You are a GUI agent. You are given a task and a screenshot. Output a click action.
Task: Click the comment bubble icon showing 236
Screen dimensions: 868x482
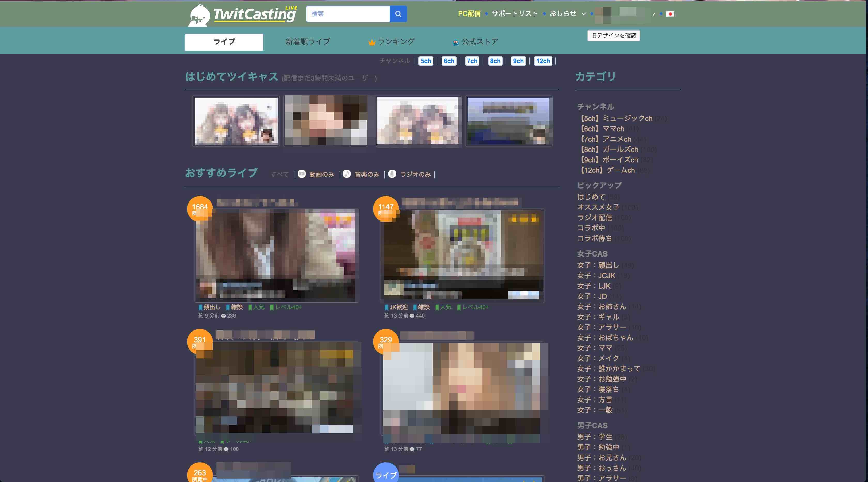point(223,316)
